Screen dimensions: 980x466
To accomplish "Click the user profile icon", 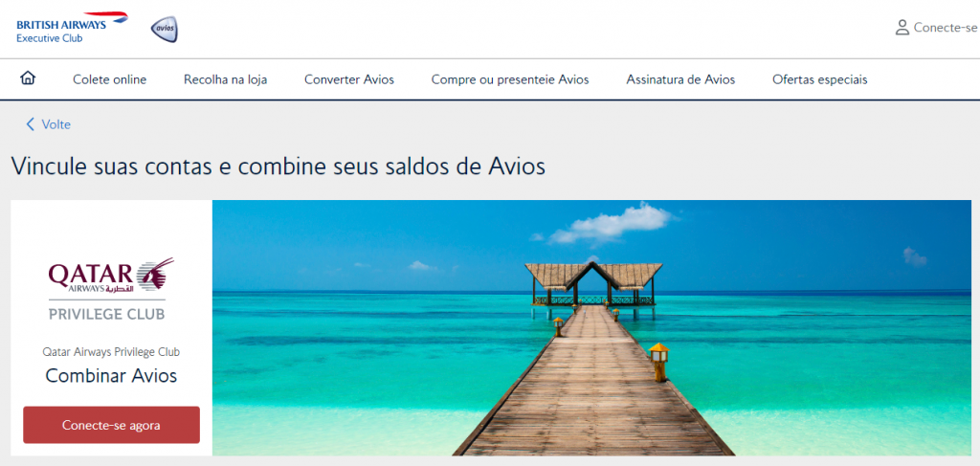I will tap(902, 28).
